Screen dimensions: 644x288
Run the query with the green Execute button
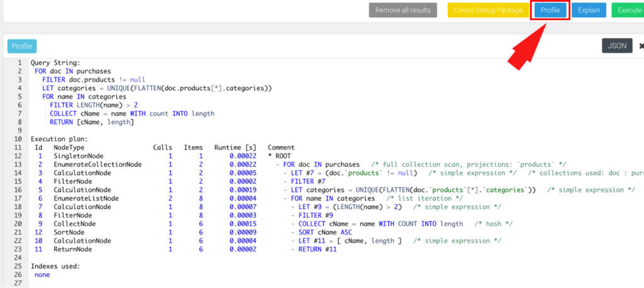pyautogui.click(x=628, y=10)
